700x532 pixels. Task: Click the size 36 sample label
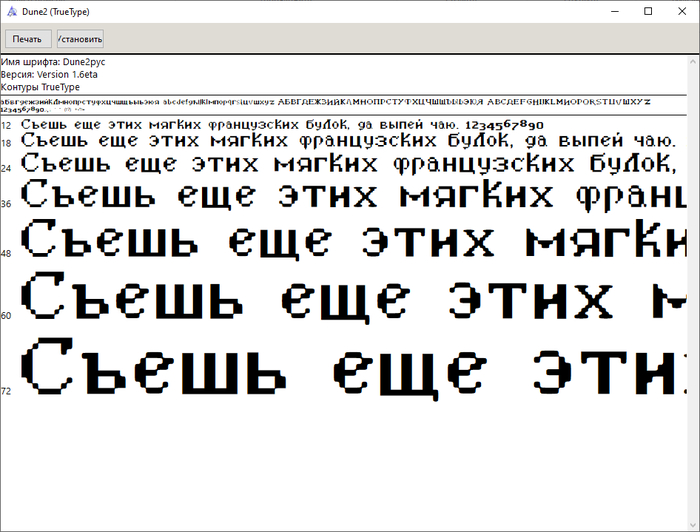6,204
